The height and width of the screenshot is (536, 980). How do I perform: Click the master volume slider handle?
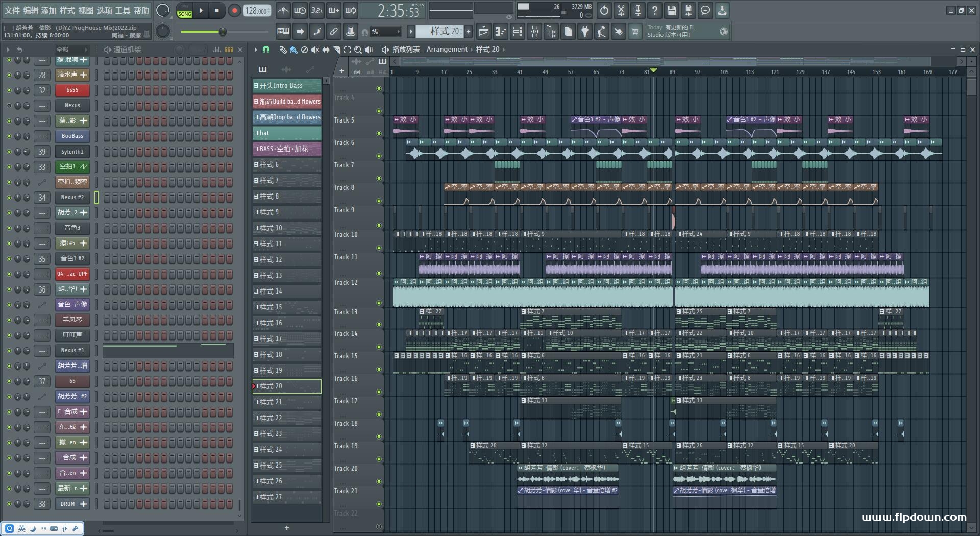pos(223,32)
